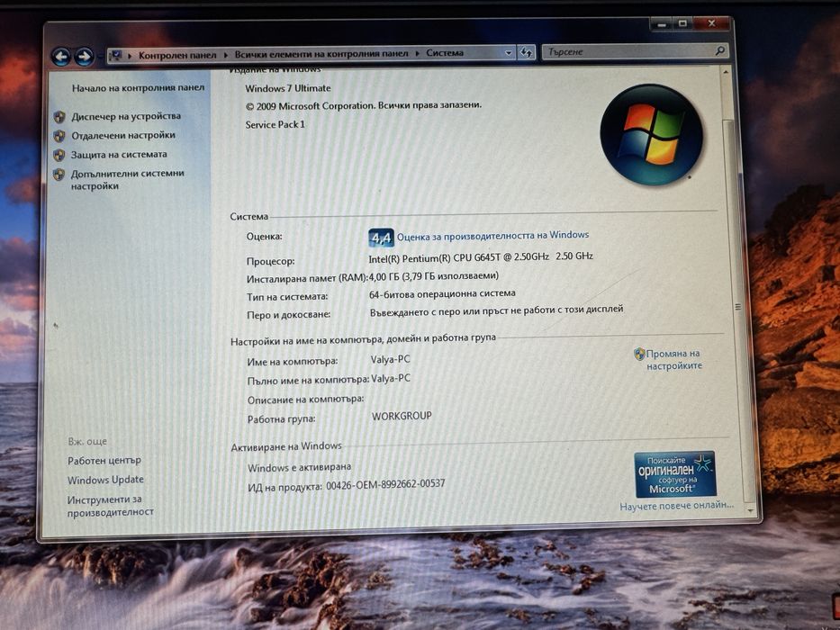Click 64-битова операционна система value

click(442, 293)
